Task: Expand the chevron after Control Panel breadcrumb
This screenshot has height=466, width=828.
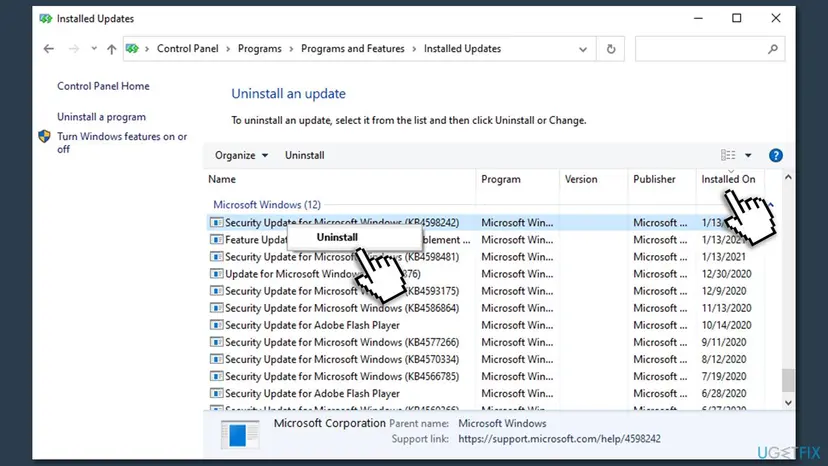Action: [x=228, y=49]
